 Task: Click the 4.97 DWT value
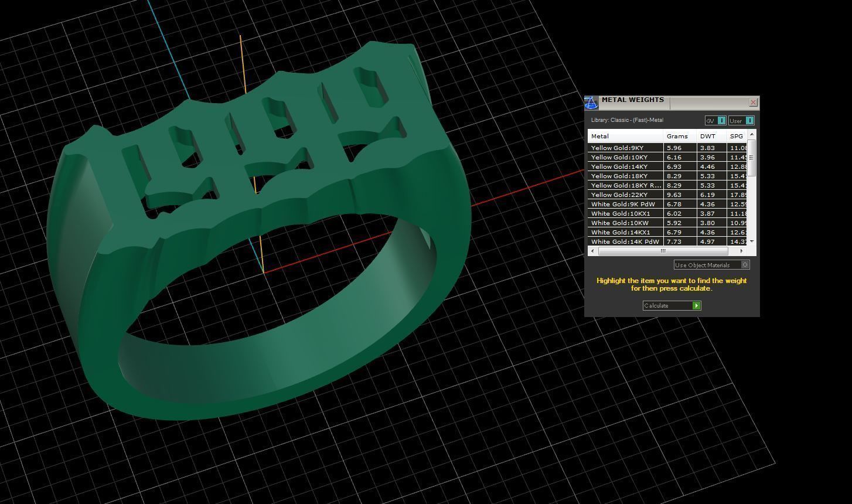(x=707, y=241)
